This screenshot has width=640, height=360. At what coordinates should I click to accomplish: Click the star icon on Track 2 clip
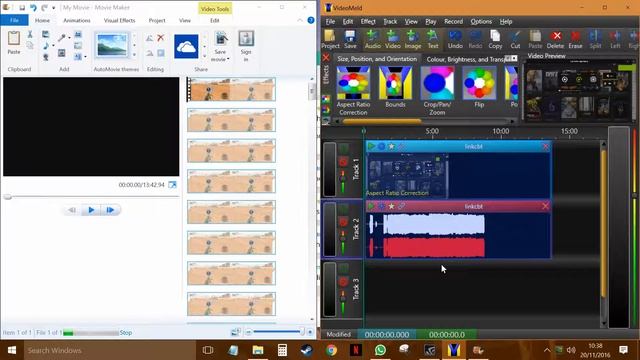[x=391, y=206]
